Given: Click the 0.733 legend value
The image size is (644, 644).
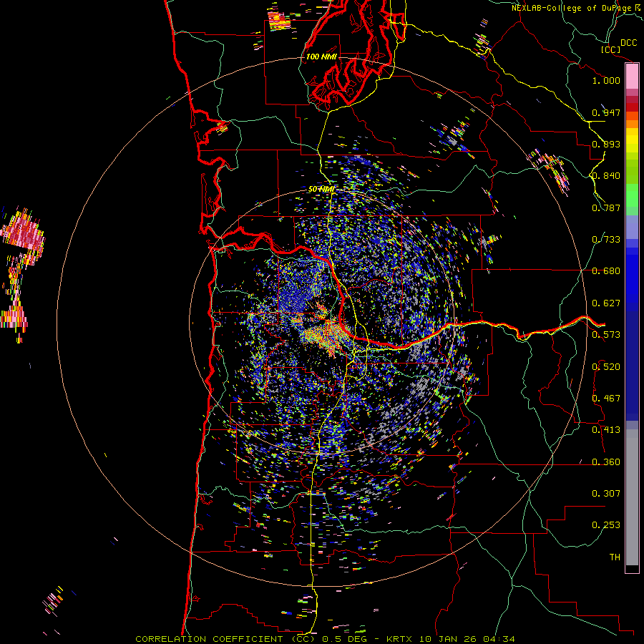Looking at the screenshot, I should (x=606, y=240).
